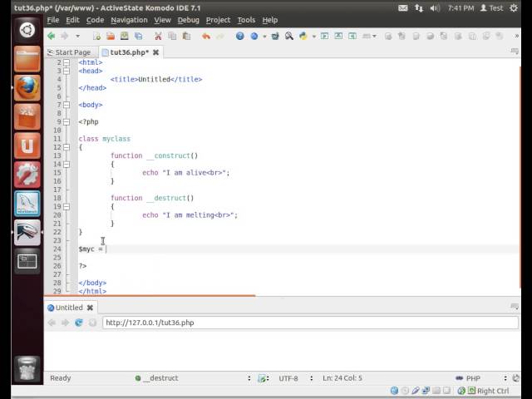Viewport: 532px width, 399px height.
Task: Collapse the fold marker at line 12
Action: click(x=66, y=147)
